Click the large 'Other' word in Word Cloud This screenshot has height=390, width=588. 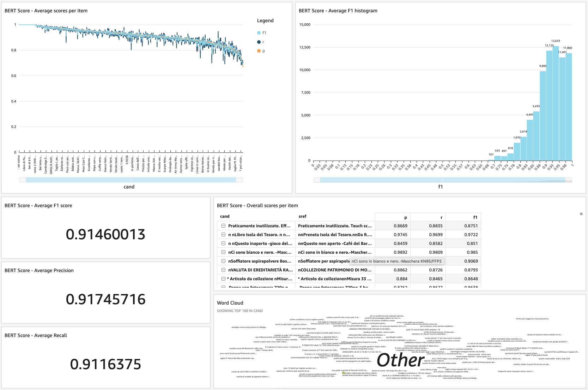[400, 360]
